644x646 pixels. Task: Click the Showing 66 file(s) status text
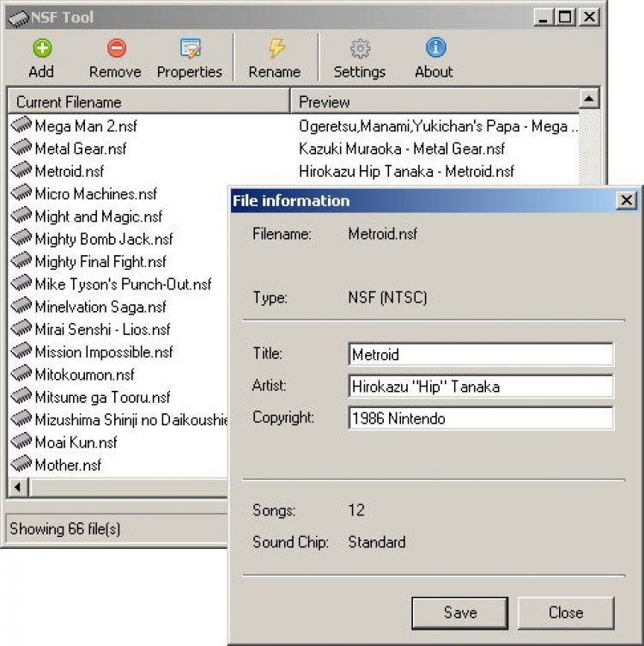pos(65,529)
